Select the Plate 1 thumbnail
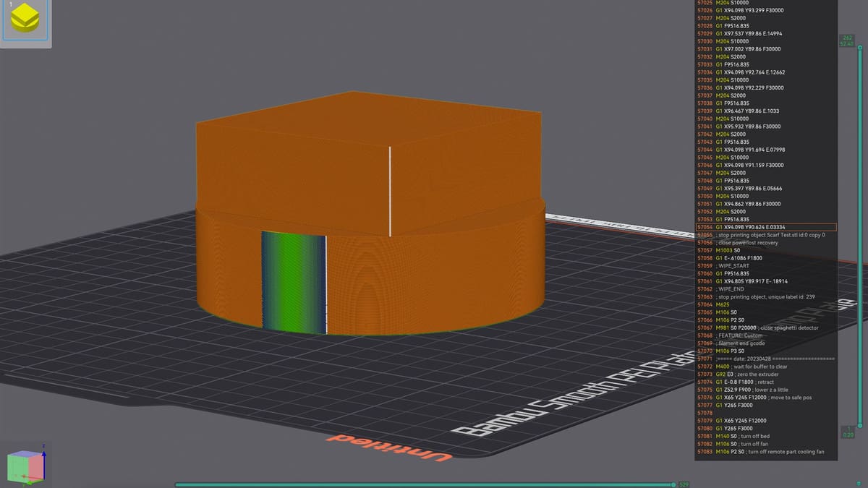This screenshot has width=868, height=488. (x=25, y=22)
